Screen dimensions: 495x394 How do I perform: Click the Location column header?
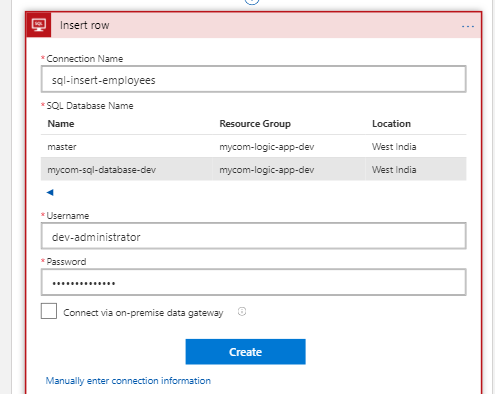pos(391,124)
